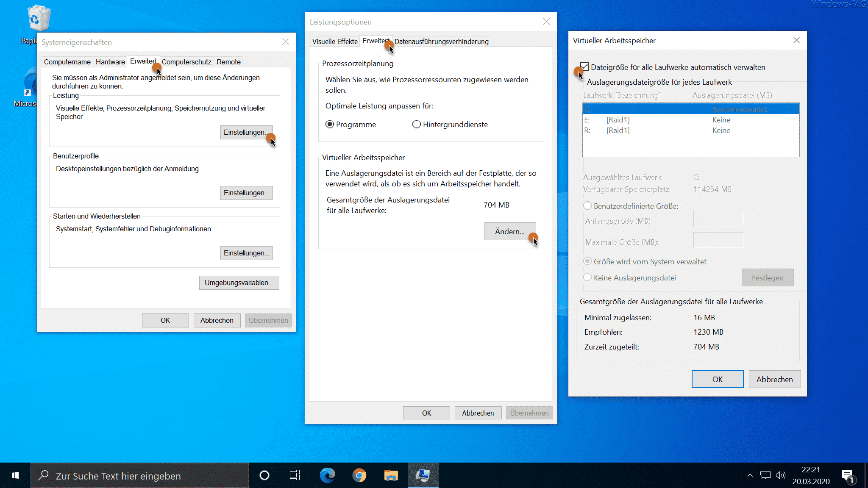The height and width of the screenshot is (488, 868).
Task: Click the 114254 MB available space value
Action: tap(712, 189)
